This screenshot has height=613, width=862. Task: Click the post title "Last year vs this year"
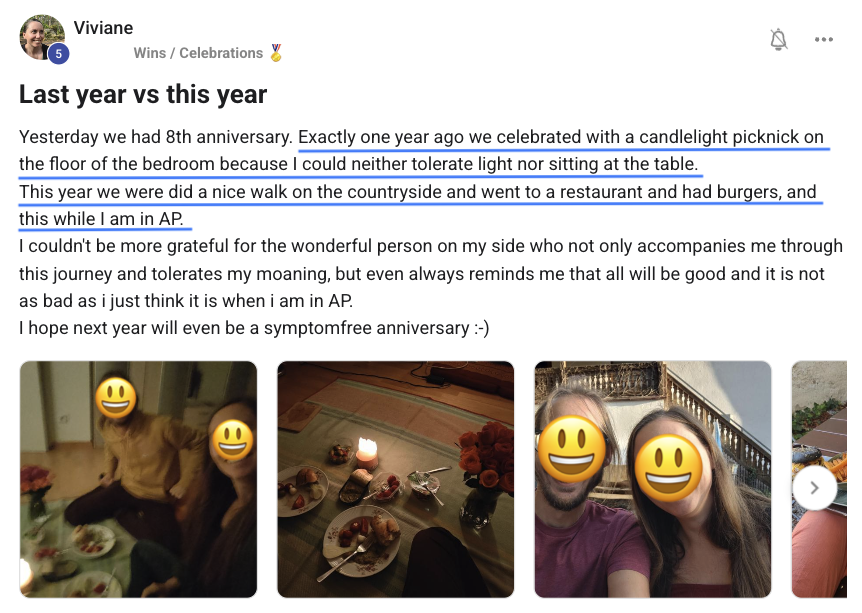143,94
